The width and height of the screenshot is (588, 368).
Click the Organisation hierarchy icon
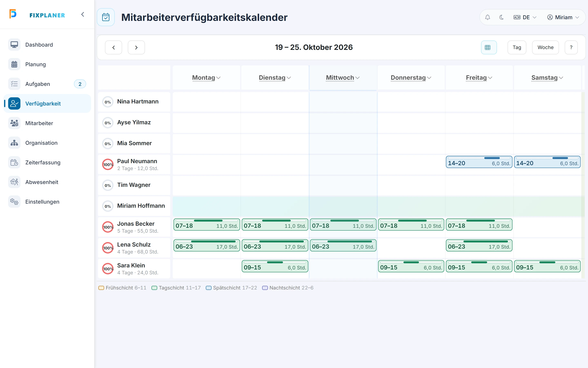tap(14, 143)
